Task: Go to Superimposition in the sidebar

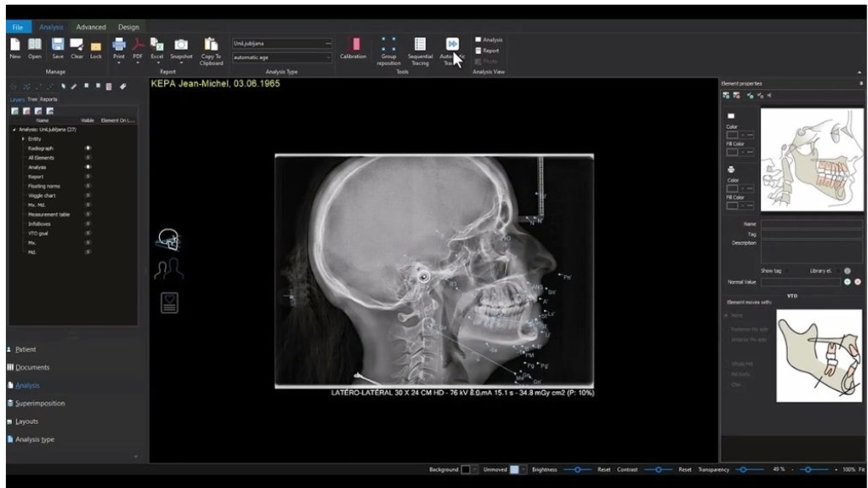Action: [39, 403]
